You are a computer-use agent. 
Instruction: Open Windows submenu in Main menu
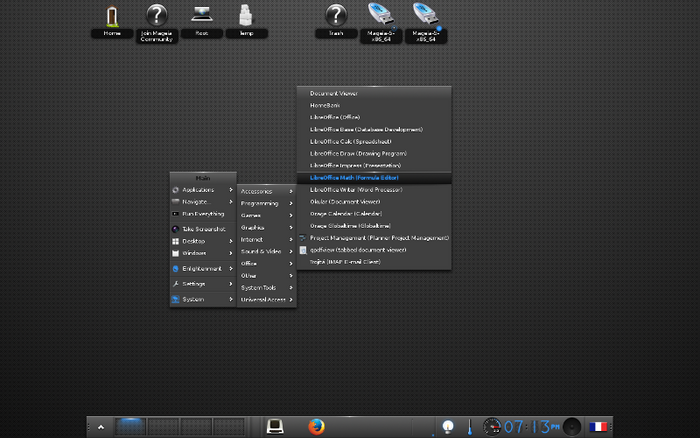click(x=203, y=253)
